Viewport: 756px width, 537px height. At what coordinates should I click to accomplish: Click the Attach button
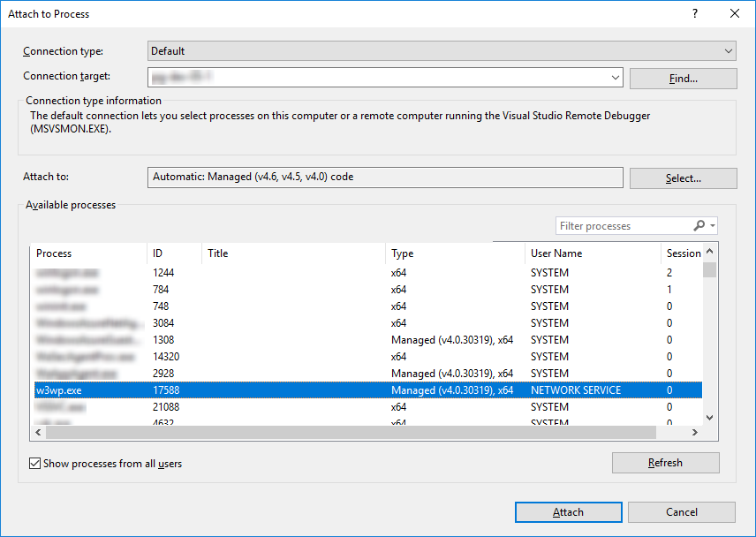coord(568,511)
